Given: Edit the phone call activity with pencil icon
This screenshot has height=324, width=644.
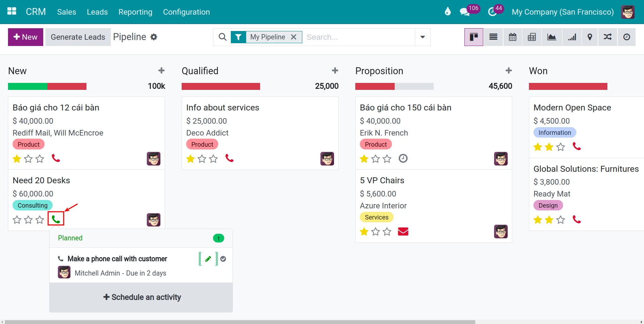Looking at the screenshot, I should 208,259.
